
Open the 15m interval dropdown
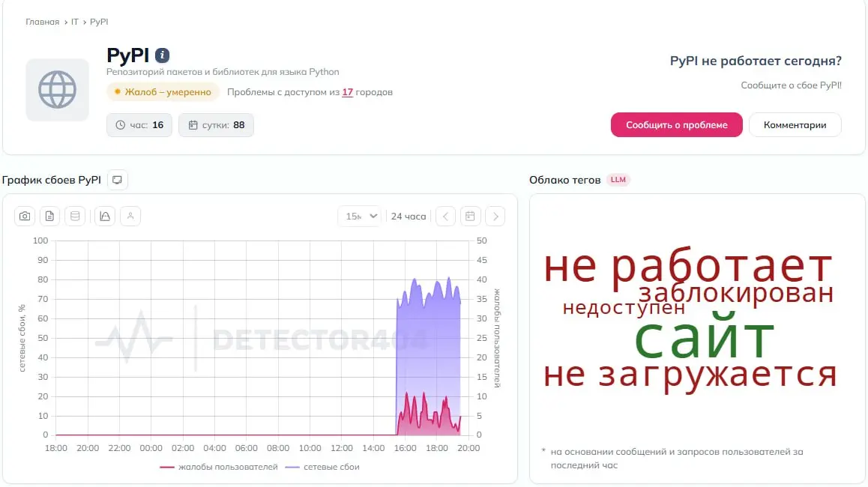(360, 217)
